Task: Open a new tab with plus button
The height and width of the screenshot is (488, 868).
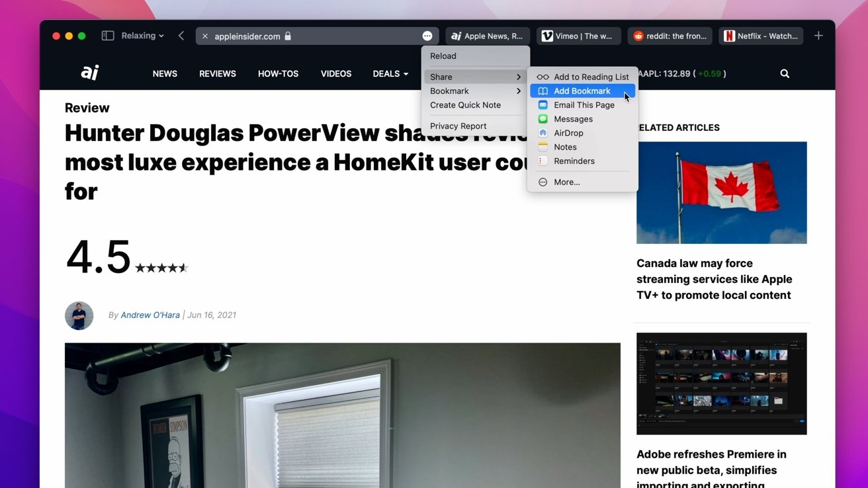Action: click(818, 36)
